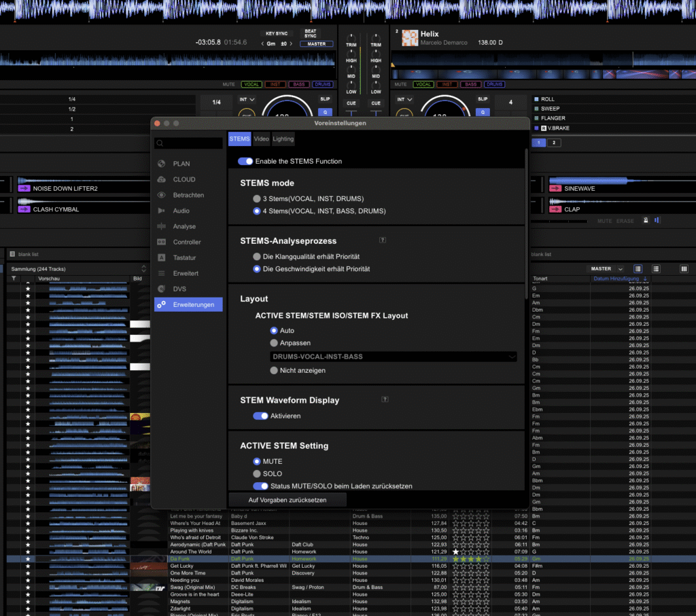The image size is (696, 616).
Task: Switch to the Video tab
Action: pos(261,139)
